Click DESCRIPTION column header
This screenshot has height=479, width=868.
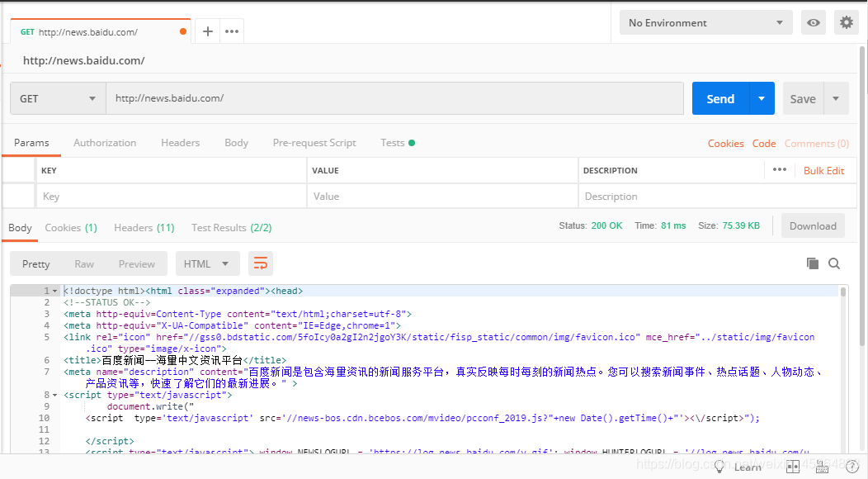point(610,170)
